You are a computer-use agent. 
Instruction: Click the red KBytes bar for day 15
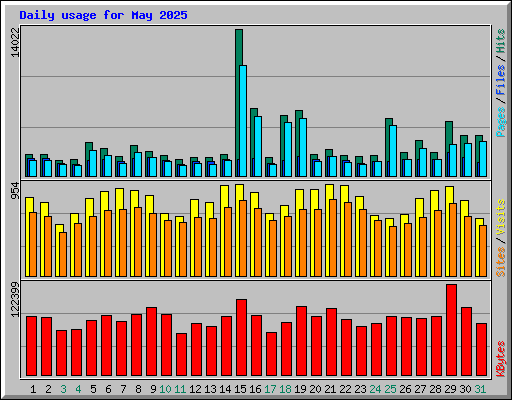241,337
